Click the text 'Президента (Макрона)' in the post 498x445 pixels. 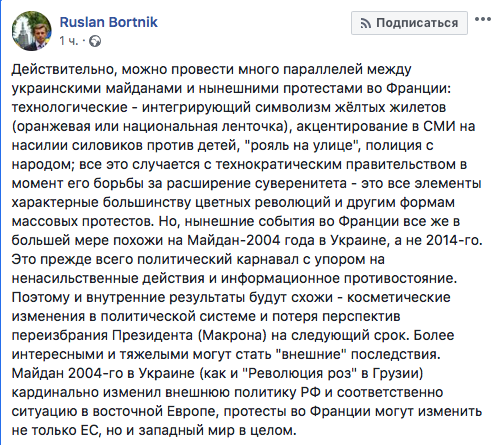[x=189, y=335]
